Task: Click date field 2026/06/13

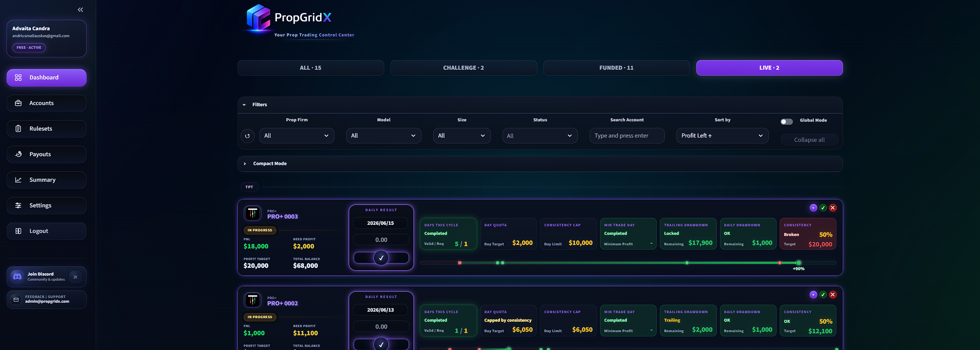Action: [x=381, y=310]
